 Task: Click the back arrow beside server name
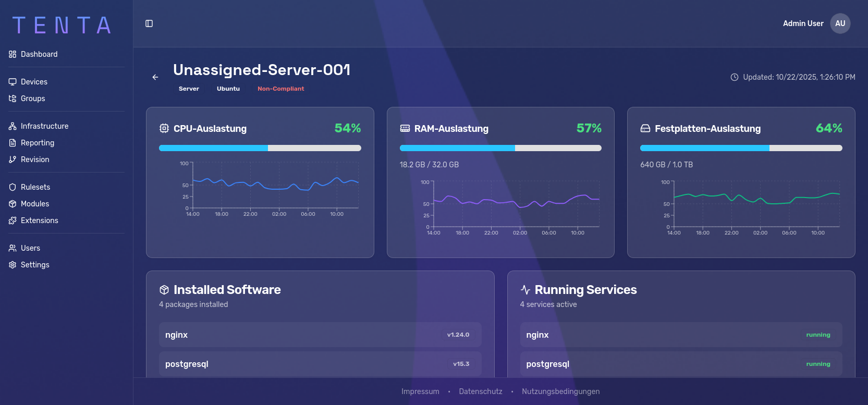tap(155, 77)
